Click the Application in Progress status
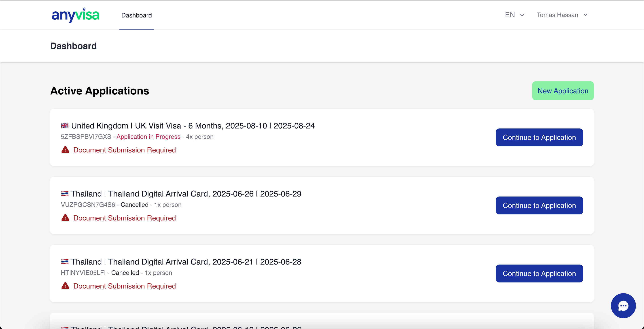This screenshot has width=644, height=329. click(148, 137)
